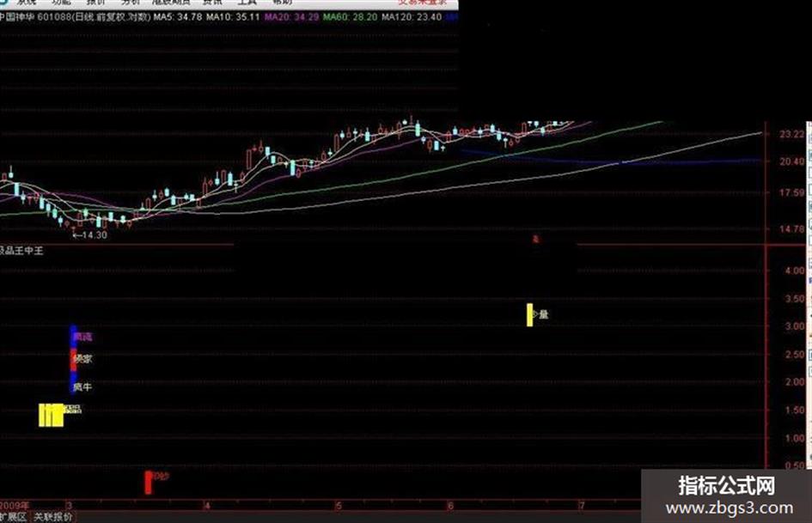This screenshot has width=812, height=523.
Task: Click the 17.59 price axis label
Action: pyautogui.click(x=792, y=192)
